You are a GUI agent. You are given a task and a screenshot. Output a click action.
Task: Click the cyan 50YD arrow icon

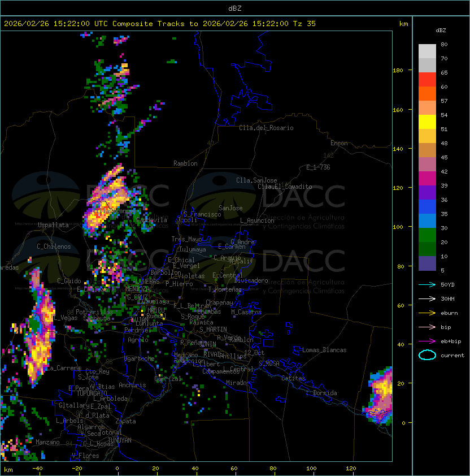click(427, 284)
